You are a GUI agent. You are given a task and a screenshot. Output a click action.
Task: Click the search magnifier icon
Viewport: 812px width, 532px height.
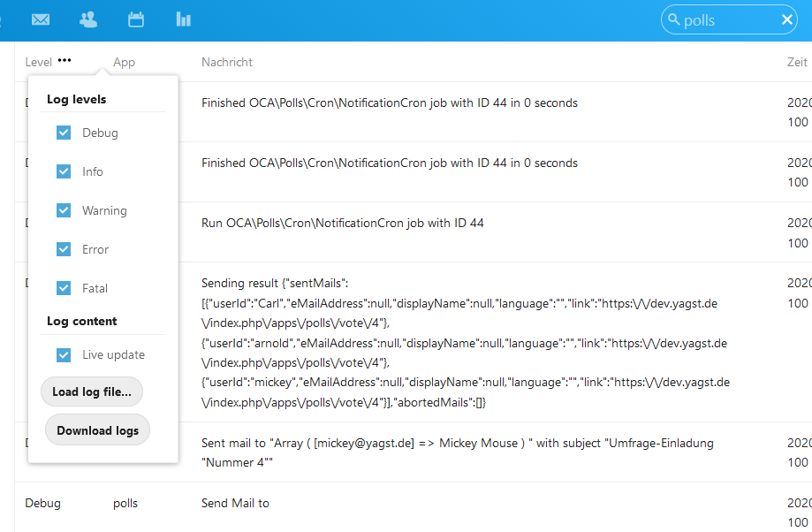point(673,19)
